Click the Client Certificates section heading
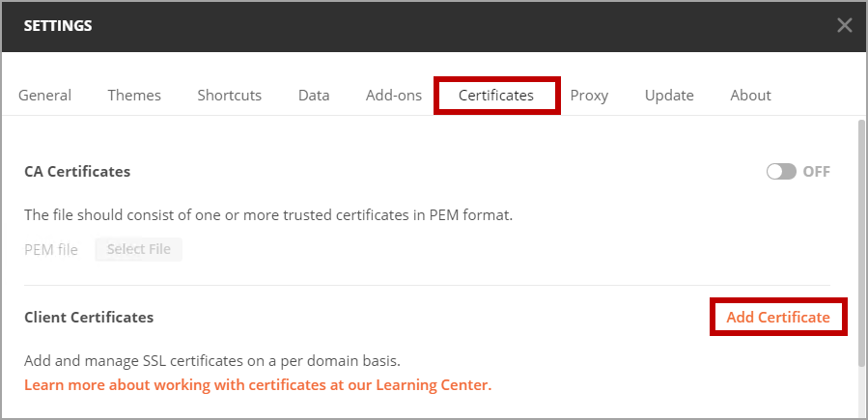The height and width of the screenshot is (420, 868). click(89, 317)
